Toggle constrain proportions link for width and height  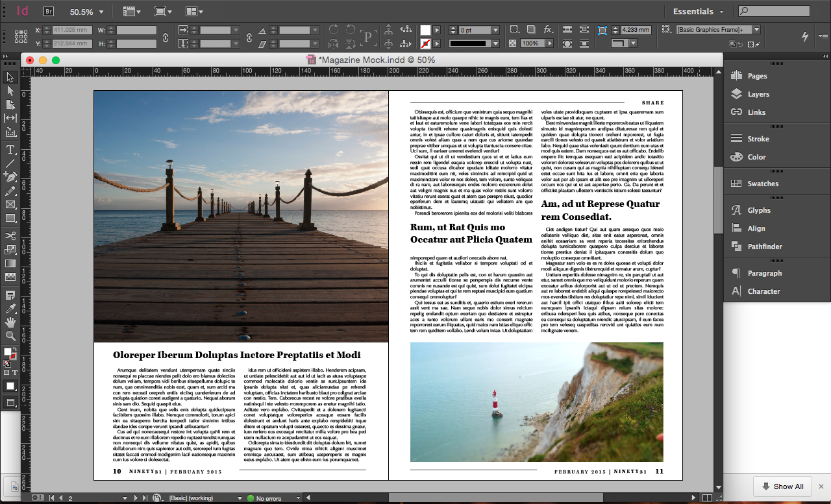[x=166, y=38]
